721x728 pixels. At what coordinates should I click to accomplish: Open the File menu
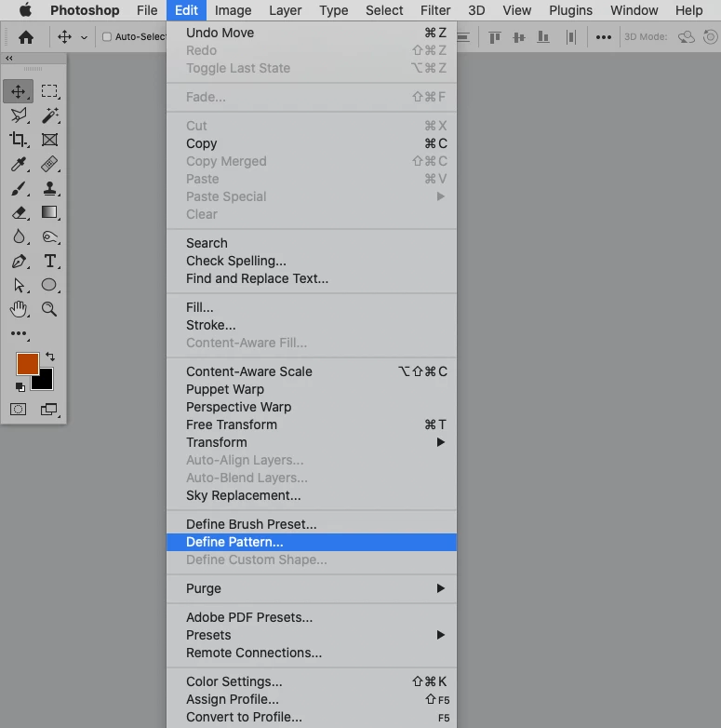(x=147, y=10)
